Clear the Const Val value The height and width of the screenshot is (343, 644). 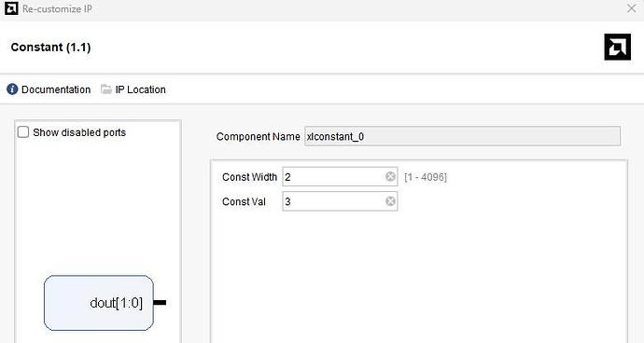390,201
